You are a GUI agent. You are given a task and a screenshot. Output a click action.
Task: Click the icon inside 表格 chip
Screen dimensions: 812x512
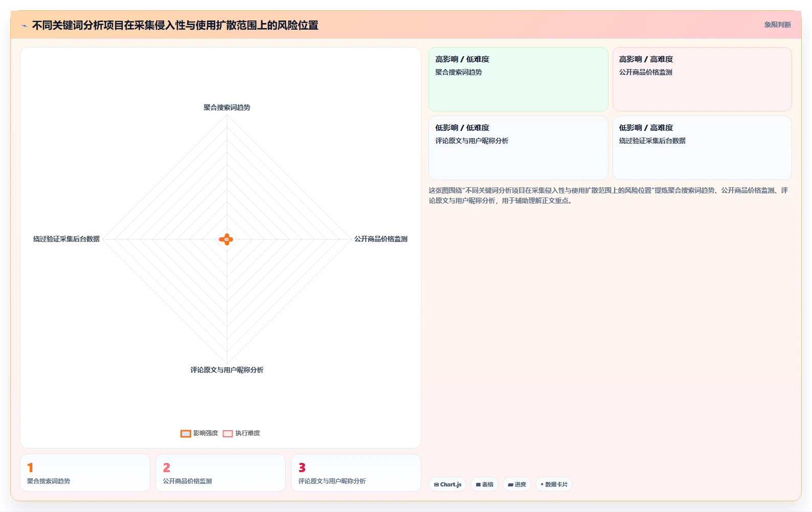(478, 484)
